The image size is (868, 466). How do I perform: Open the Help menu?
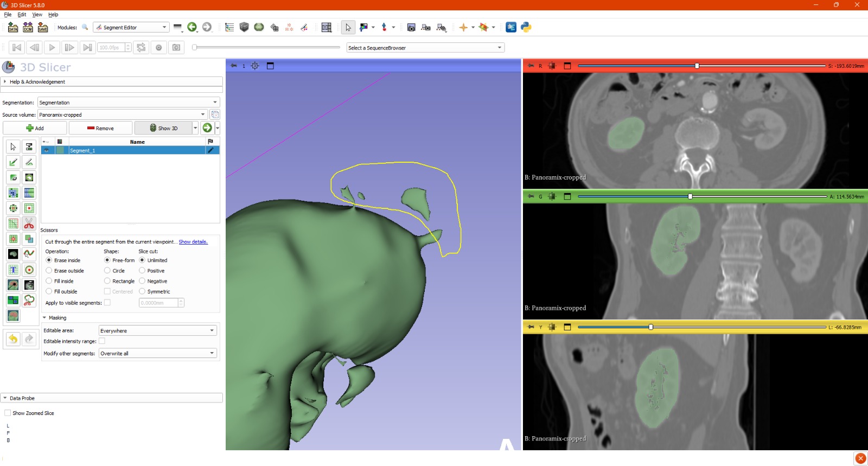click(x=53, y=15)
